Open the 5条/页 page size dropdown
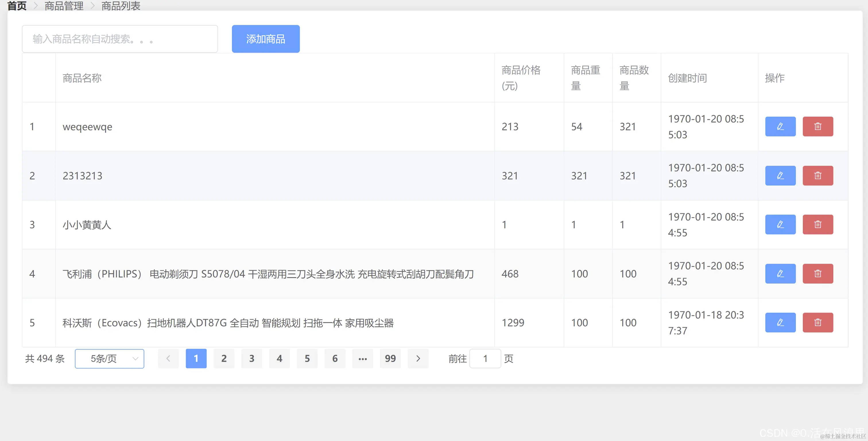Image resolution: width=868 pixels, height=441 pixels. pyautogui.click(x=110, y=358)
